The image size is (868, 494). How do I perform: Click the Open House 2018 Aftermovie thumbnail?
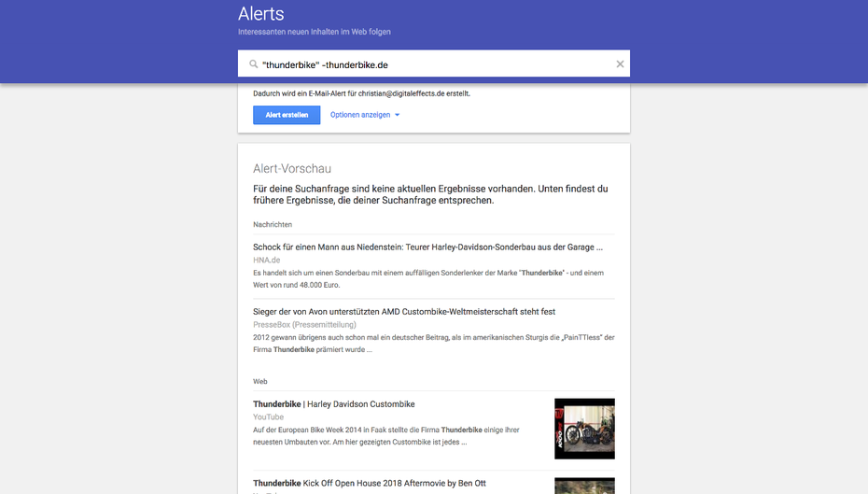(x=584, y=486)
